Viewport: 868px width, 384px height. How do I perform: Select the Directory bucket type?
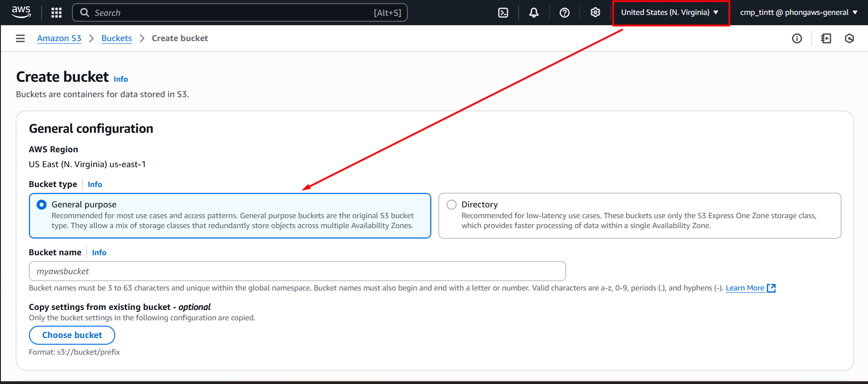click(451, 205)
